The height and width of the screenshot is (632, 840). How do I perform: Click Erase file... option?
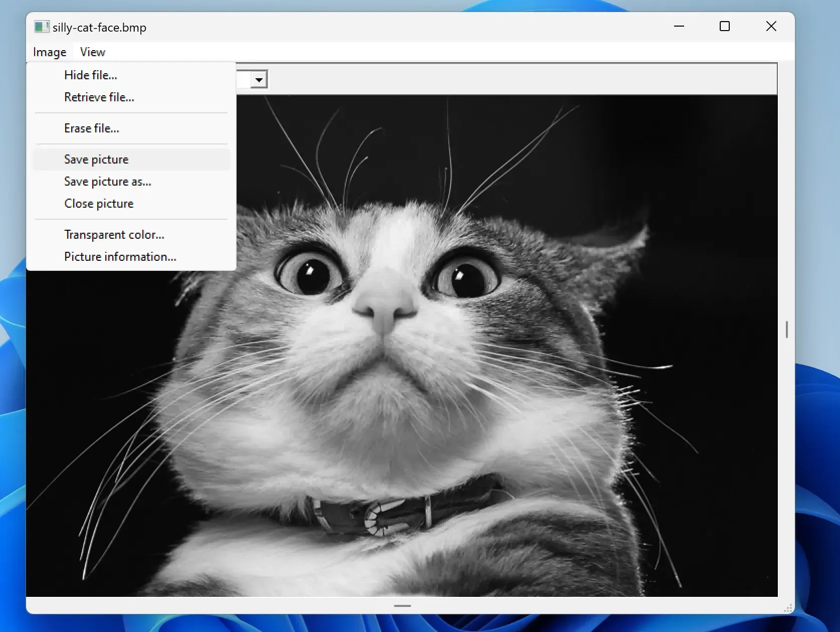pyautogui.click(x=131, y=128)
